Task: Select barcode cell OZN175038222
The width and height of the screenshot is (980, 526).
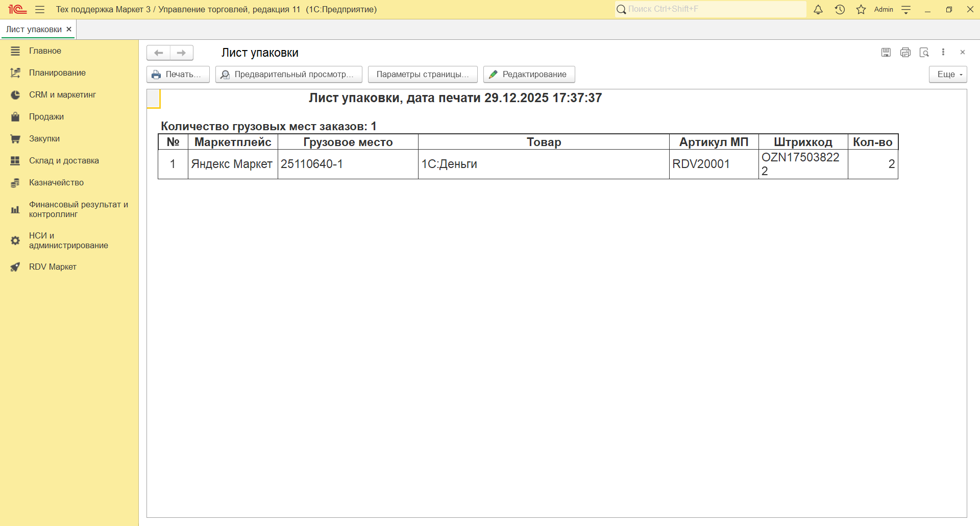Action: 803,164
